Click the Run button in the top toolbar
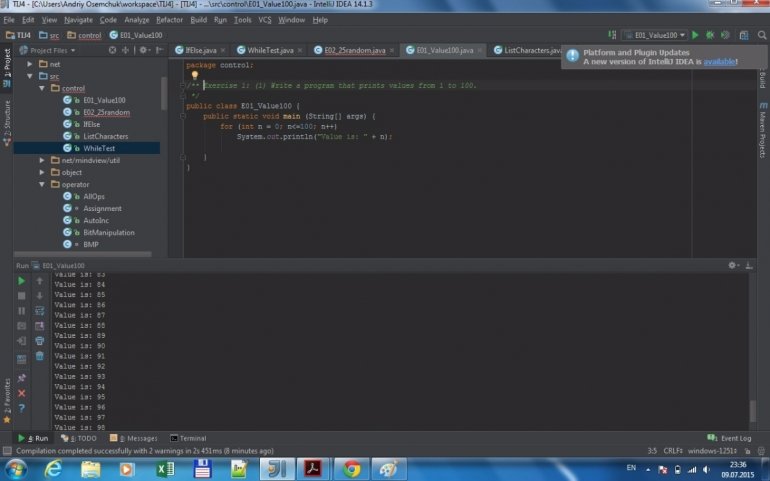The height and width of the screenshot is (481, 770). [x=696, y=35]
